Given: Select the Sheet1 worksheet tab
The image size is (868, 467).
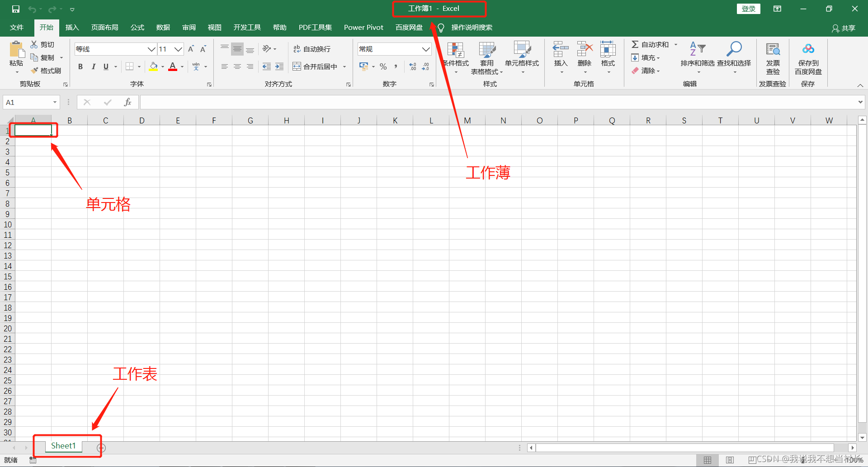Looking at the screenshot, I should tap(63, 446).
